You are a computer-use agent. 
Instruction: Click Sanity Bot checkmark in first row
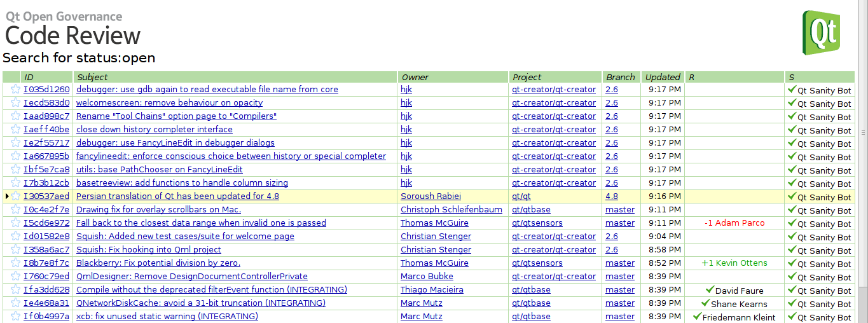pos(792,90)
